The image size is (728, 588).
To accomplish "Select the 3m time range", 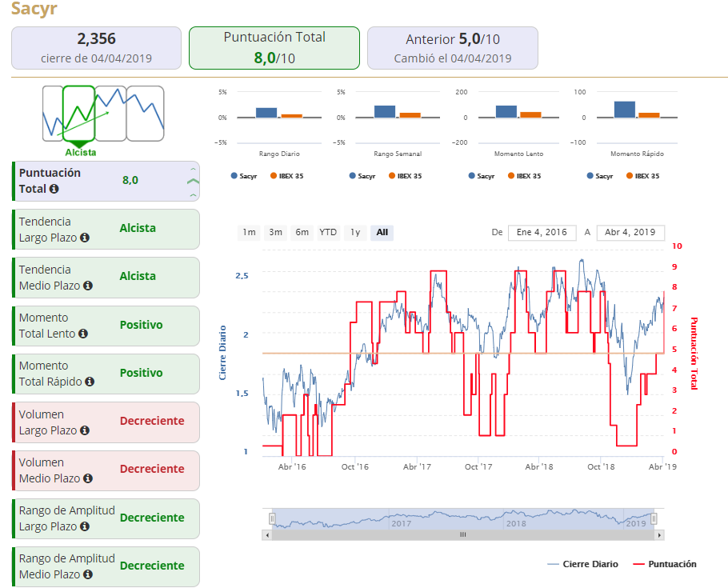I will [x=276, y=232].
